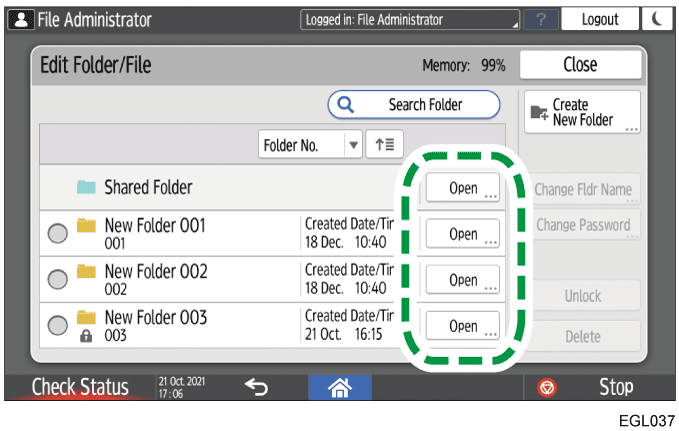Select the New Folder 001 radio button
Image resolution: width=679 pixels, height=431 pixels.
coord(58,233)
